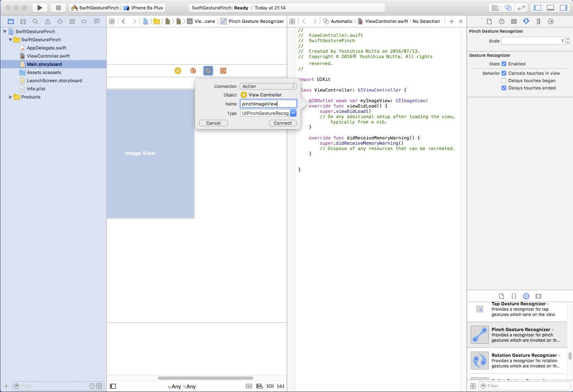The width and height of the screenshot is (573, 392).
Task: Expand the Type combo box arrow
Action: (293, 113)
